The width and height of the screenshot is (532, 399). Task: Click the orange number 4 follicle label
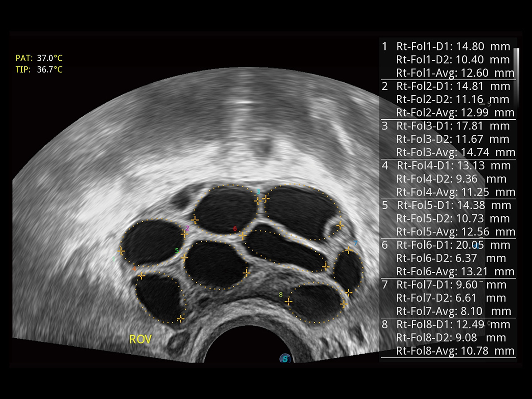(x=135, y=269)
